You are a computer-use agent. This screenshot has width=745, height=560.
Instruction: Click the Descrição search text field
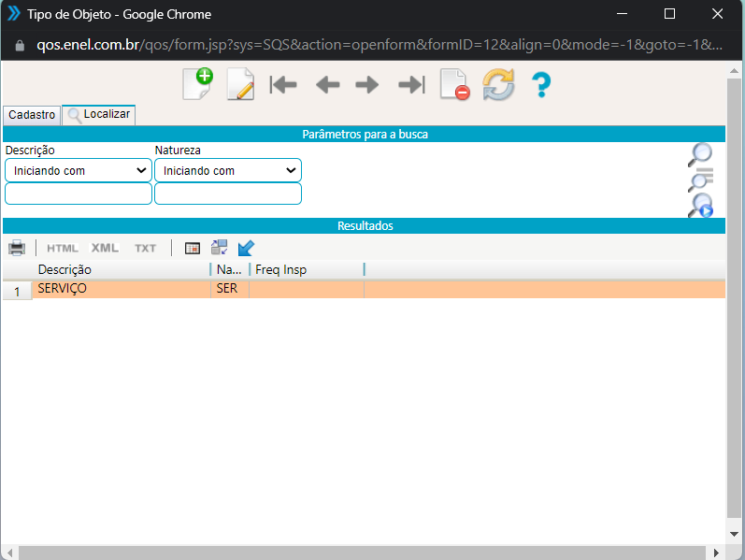(79, 194)
